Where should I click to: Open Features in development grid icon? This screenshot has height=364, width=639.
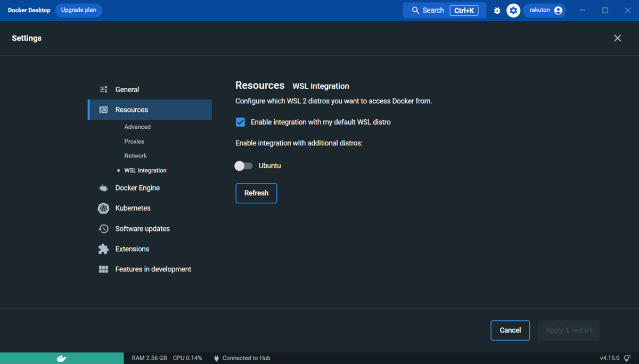click(103, 269)
